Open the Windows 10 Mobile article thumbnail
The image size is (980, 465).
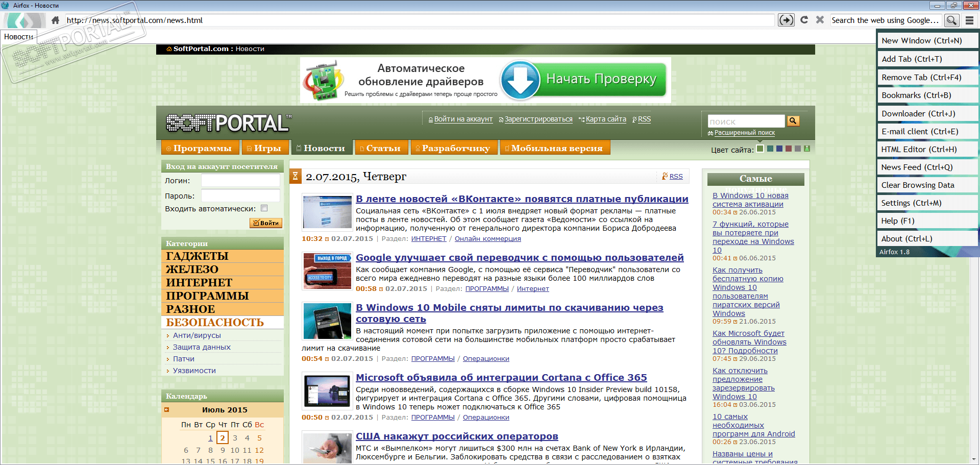coord(327,321)
